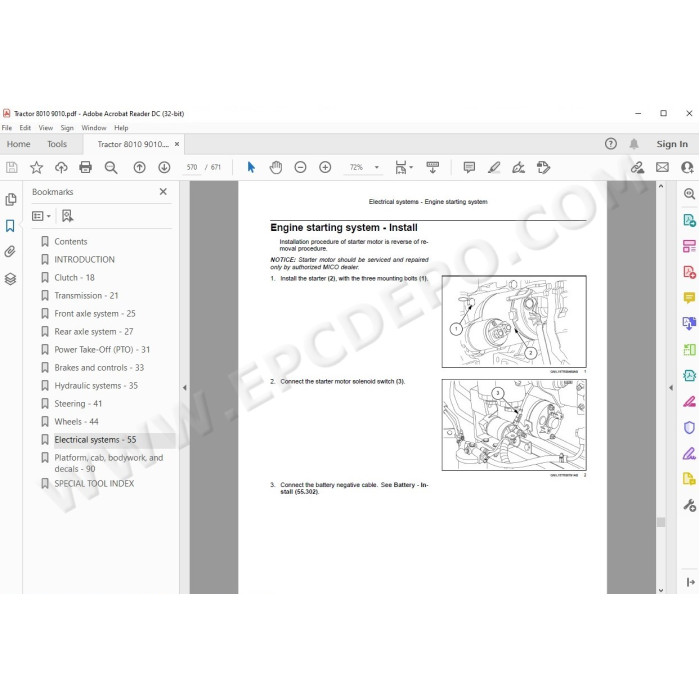Screen dimensions: 700x700
Task: Open the Rear axle system - 27 bookmark
Action: click(x=94, y=332)
